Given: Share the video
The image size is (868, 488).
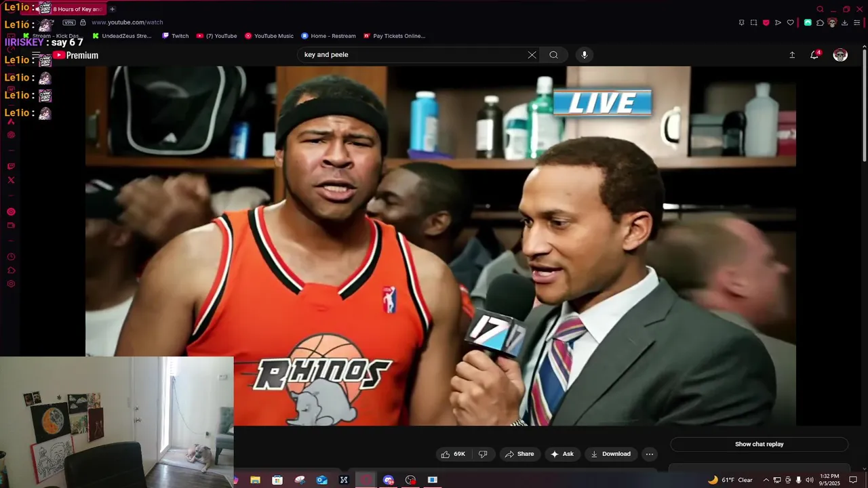Looking at the screenshot, I should pyautogui.click(x=519, y=454).
